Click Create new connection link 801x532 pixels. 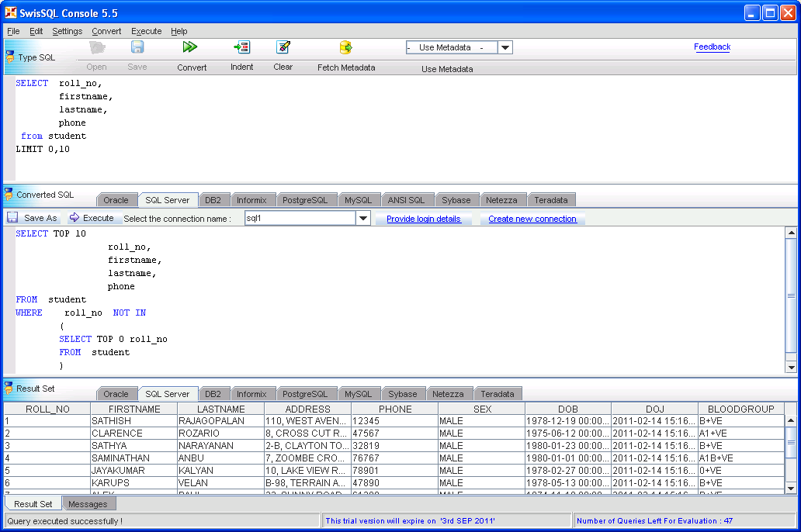point(532,219)
